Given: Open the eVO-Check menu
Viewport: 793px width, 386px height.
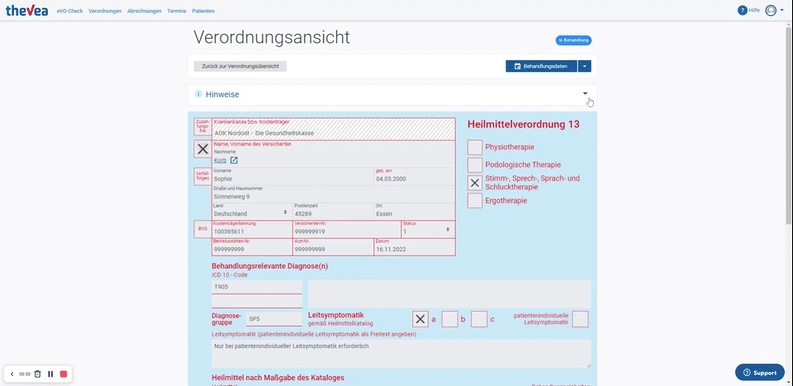Looking at the screenshot, I should point(70,11).
